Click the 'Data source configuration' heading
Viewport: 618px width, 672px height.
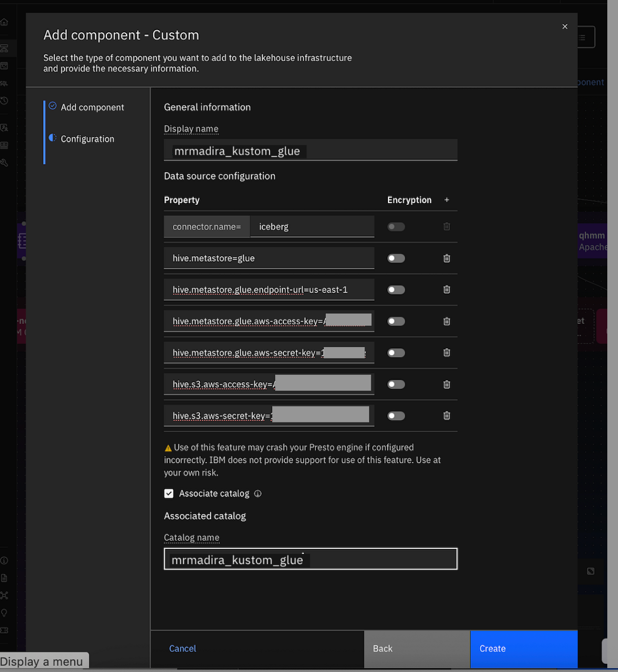pos(219,176)
